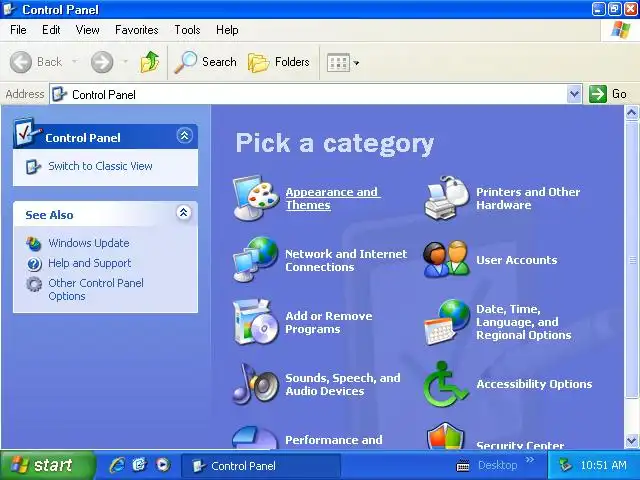Image resolution: width=640 pixels, height=480 pixels.
Task: Click the vertical scrollbar thumb
Action: click(632, 259)
